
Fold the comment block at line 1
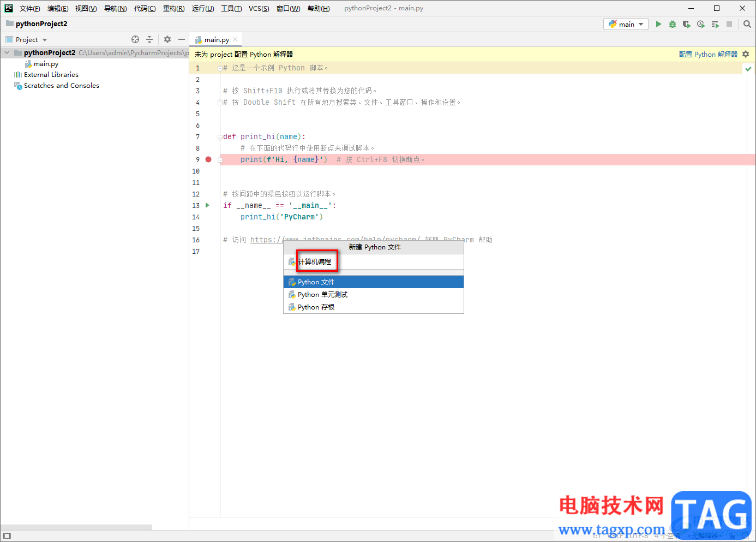coord(220,68)
